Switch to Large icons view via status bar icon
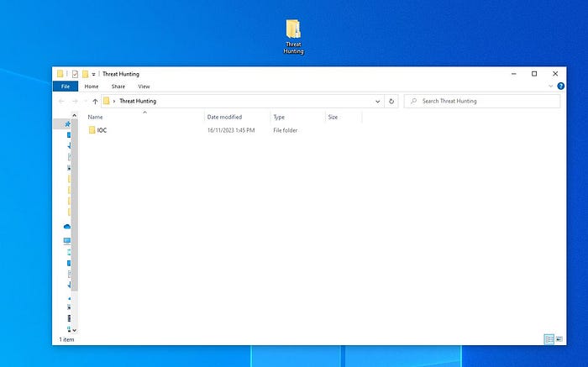Viewport: 588px width, 367px height. point(559,339)
